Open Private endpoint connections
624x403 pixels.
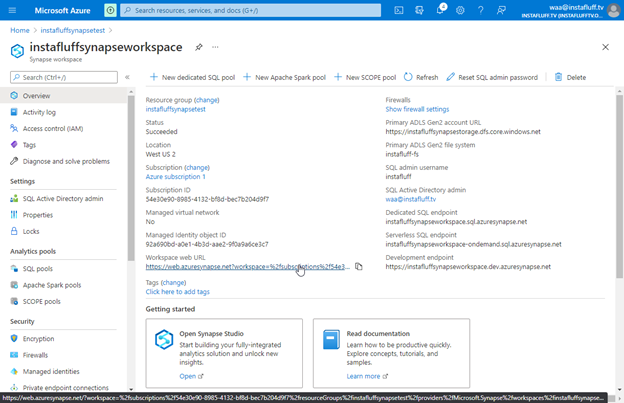tap(64, 387)
